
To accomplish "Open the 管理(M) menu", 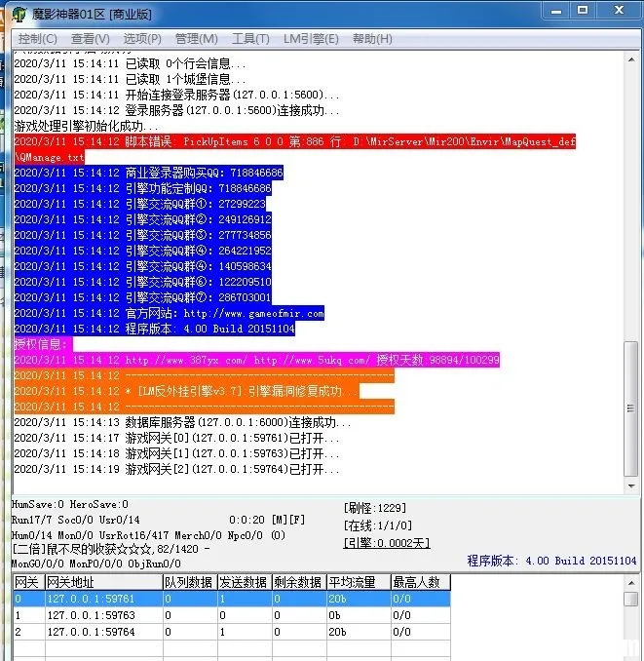I will 196,39.
